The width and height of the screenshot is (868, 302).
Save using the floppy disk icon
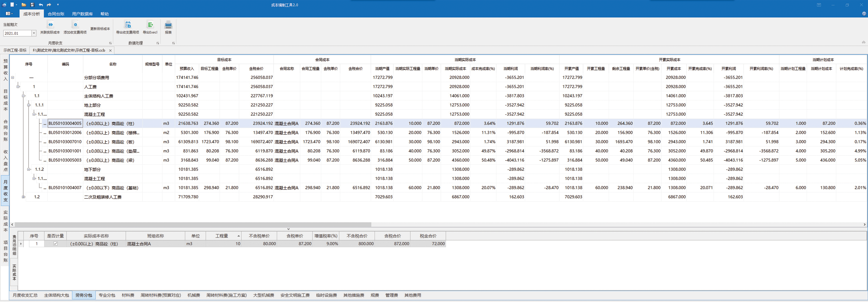pyautogui.click(x=32, y=5)
